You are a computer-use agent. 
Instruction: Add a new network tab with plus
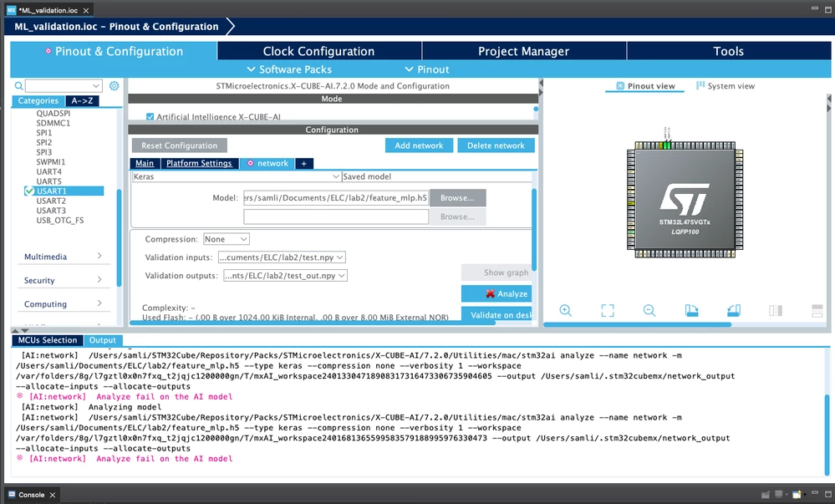(x=303, y=163)
